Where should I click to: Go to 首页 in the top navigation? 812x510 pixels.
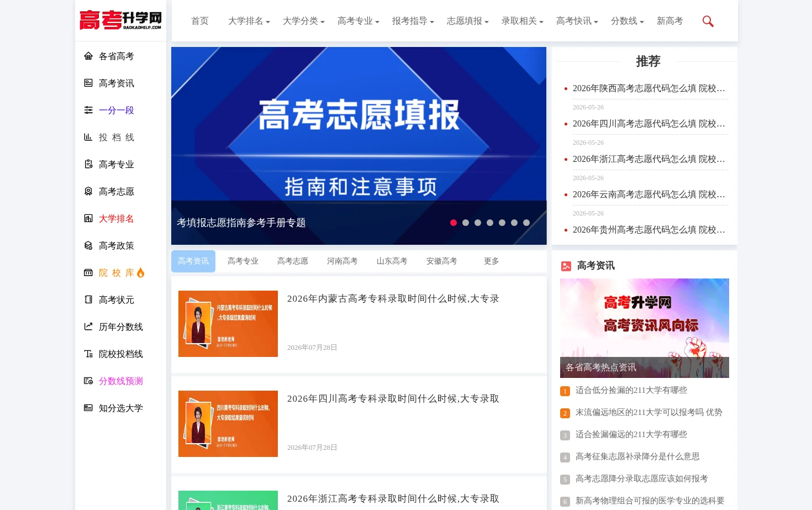click(x=200, y=21)
